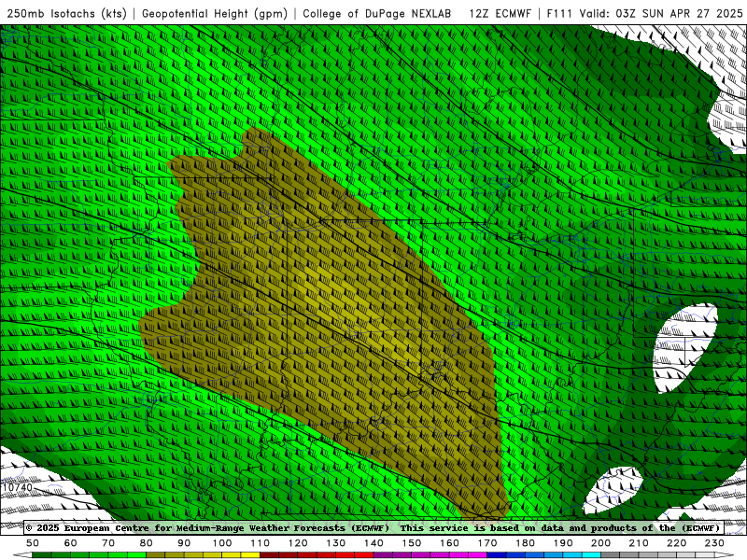Click the 210 value on the legend

click(639, 543)
